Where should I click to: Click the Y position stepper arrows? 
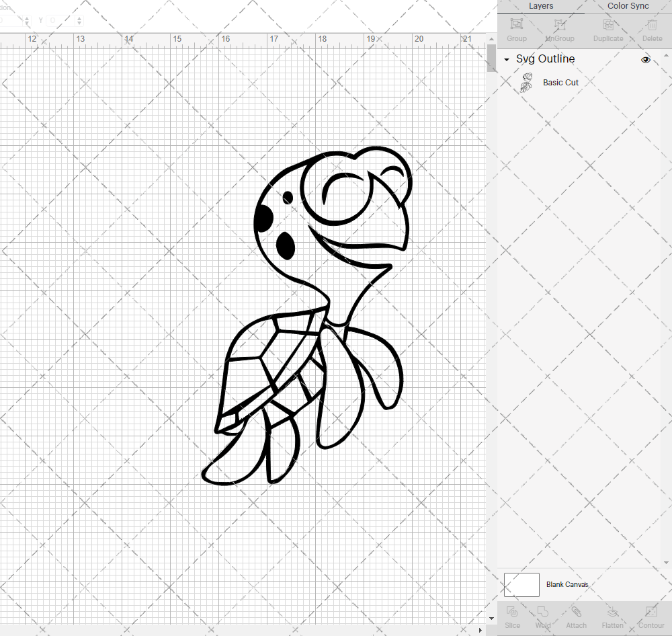(x=79, y=20)
